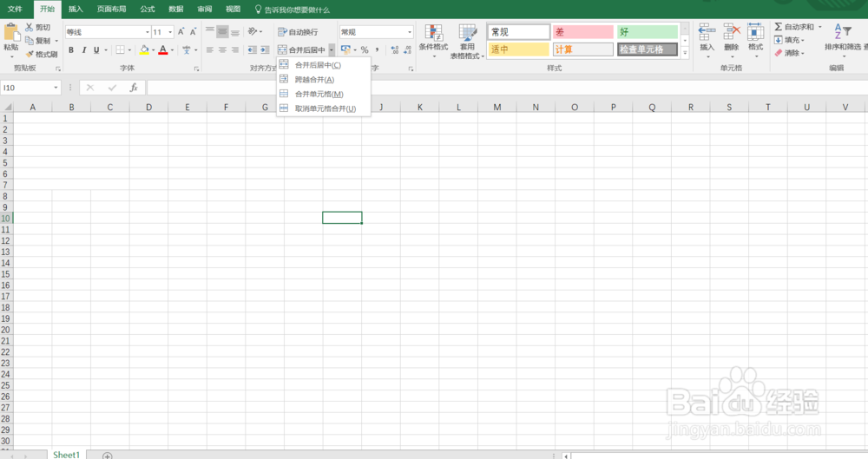Click the formula bar confirm checkmark
This screenshot has height=459, width=868.
[x=112, y=88]
